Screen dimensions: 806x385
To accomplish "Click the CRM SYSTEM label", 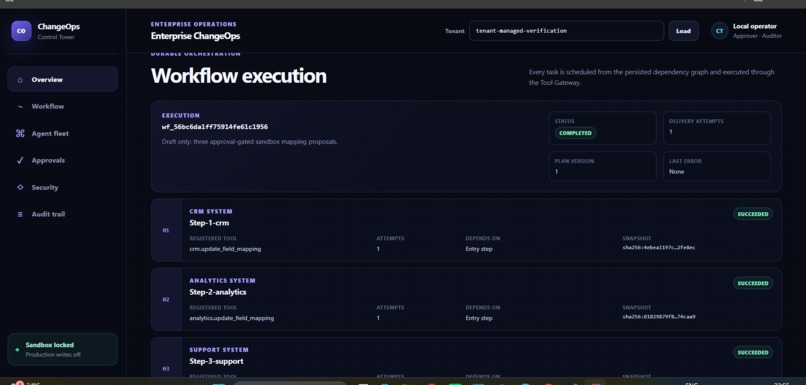I will tap(211, 211).
